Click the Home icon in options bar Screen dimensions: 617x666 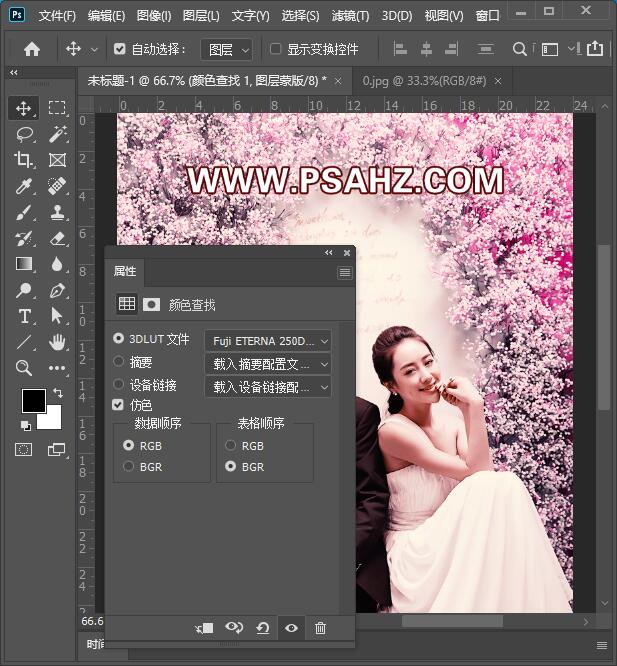32,49
